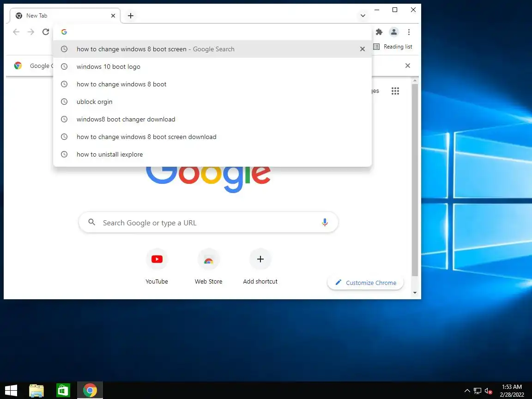
Task: Open File Explorer from the taskbar
Action: pos(36,391)
